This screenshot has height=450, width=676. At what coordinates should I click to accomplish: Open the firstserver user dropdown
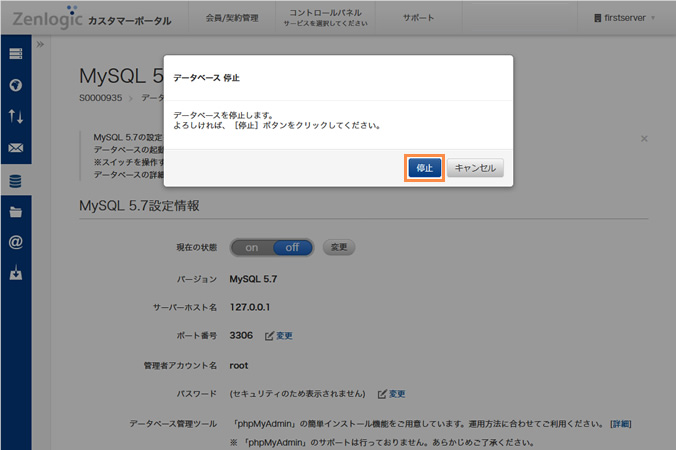(x=626, y=18)
